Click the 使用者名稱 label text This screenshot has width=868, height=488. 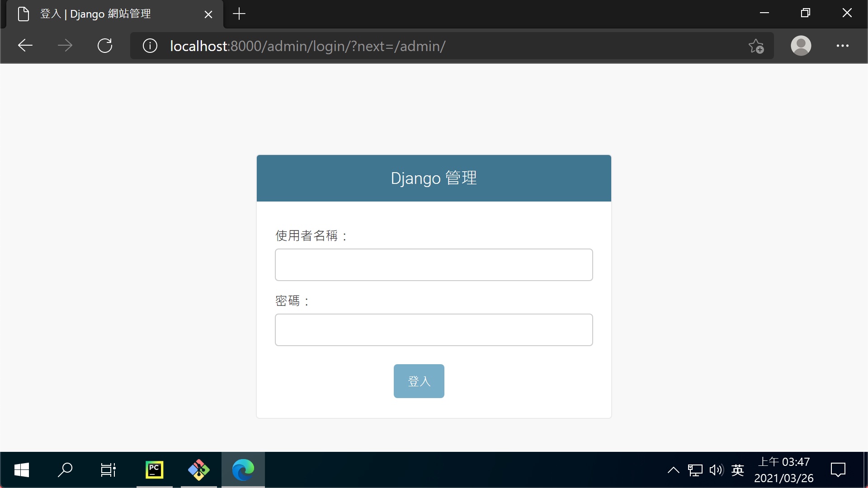tap(311, 235)
